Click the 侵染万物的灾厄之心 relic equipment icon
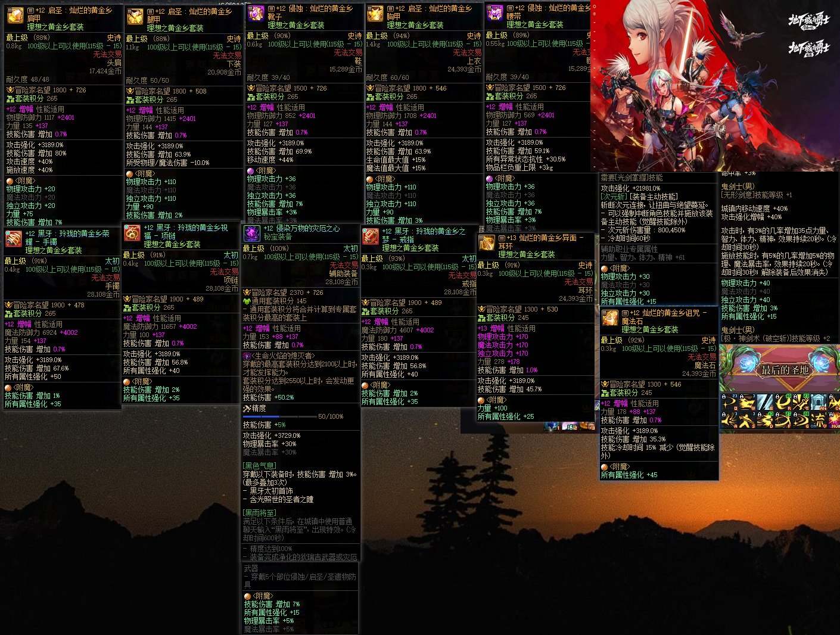Image resolution: width=840 pixels, height=635 pixels. click(x=252, y=233)
